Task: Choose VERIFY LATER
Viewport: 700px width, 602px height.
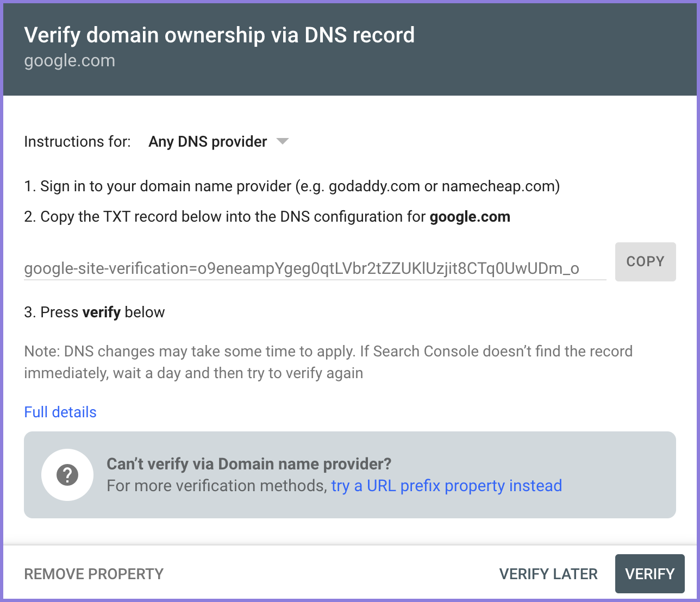Action: pos(548,574)
